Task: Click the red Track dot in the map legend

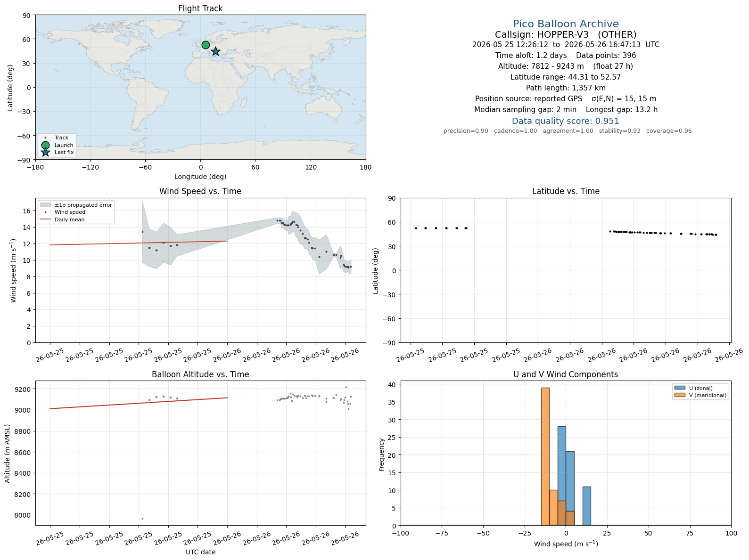Action: (45, 138)
